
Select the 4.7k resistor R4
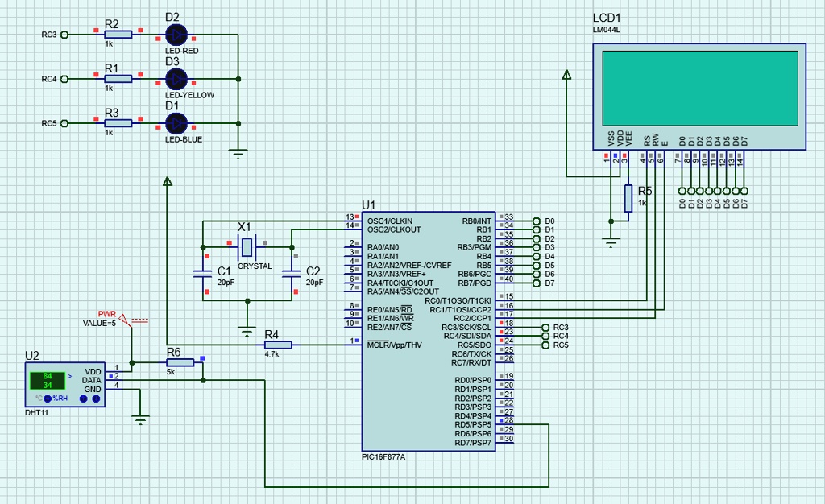tap(278, 345)
